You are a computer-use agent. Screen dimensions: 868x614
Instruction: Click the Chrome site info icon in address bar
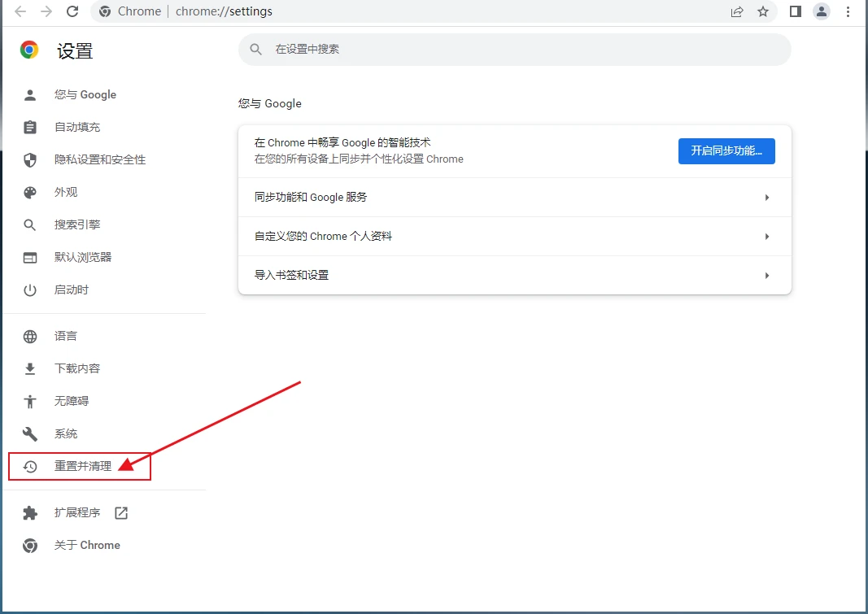point(105,11)
